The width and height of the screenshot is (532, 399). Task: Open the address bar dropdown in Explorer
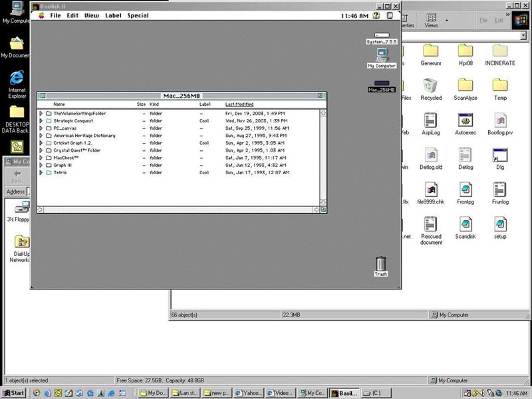click(x=523, y=36)
